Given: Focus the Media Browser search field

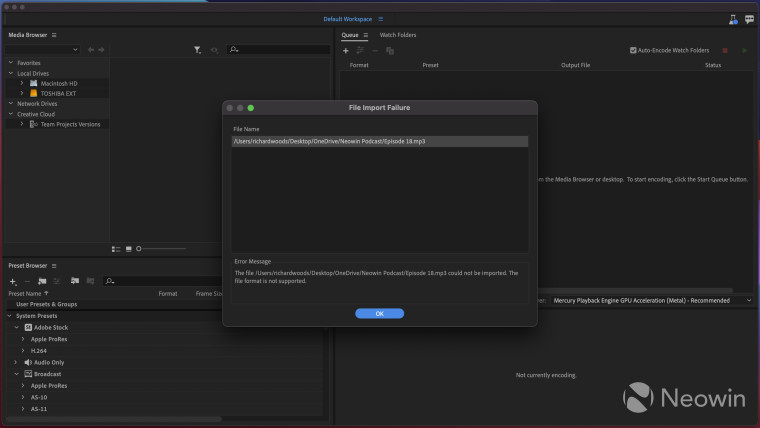Looking at the screenshot, I should click(278, 49).
